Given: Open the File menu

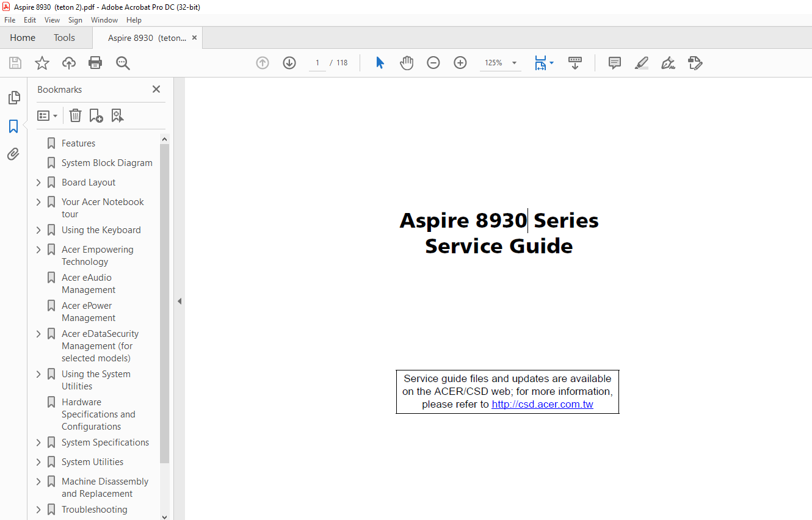Looking at the screenshot, I should (10, 20).
